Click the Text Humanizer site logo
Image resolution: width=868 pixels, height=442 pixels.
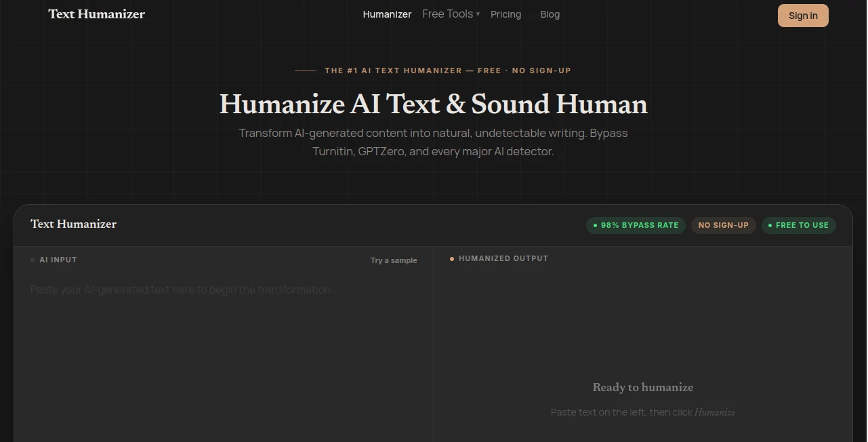96,14
